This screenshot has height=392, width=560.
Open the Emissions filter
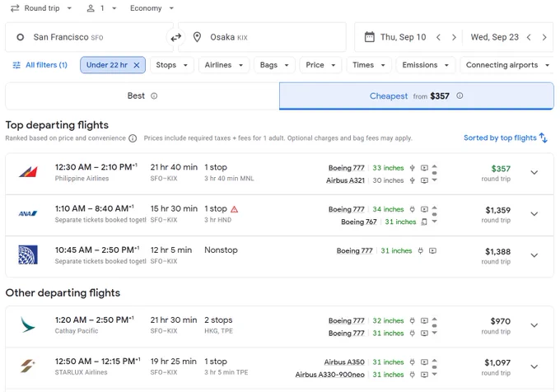pos(426,65)
